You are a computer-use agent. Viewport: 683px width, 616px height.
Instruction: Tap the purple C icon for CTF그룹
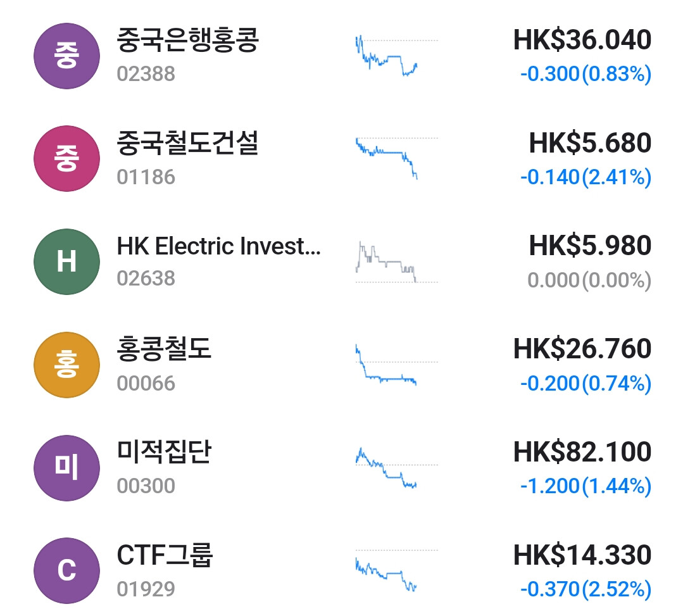click(66, 570)
